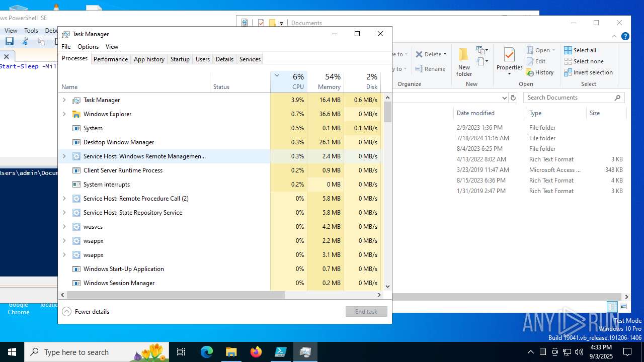Switch to the Details tab
Image resolution: width=644 pixels, height=362 pixels.
(224, 59)
